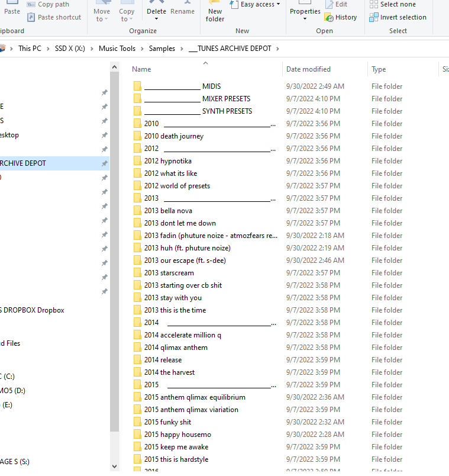Click folder icon for 2015 funky shit
Image resolution: width=449 pixels, height=476 pixels.
[x=137, y=422]
